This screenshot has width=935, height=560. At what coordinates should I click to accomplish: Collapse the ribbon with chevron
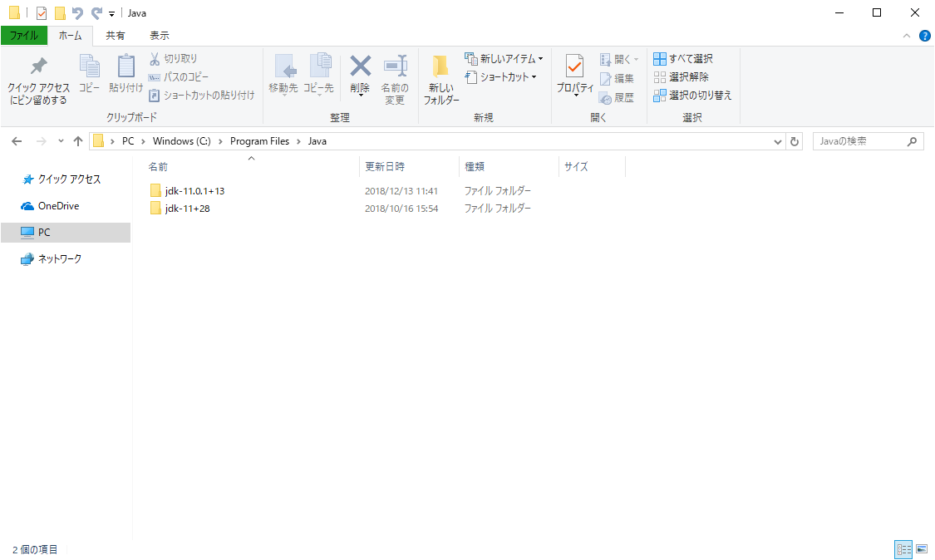click(907, 36)
